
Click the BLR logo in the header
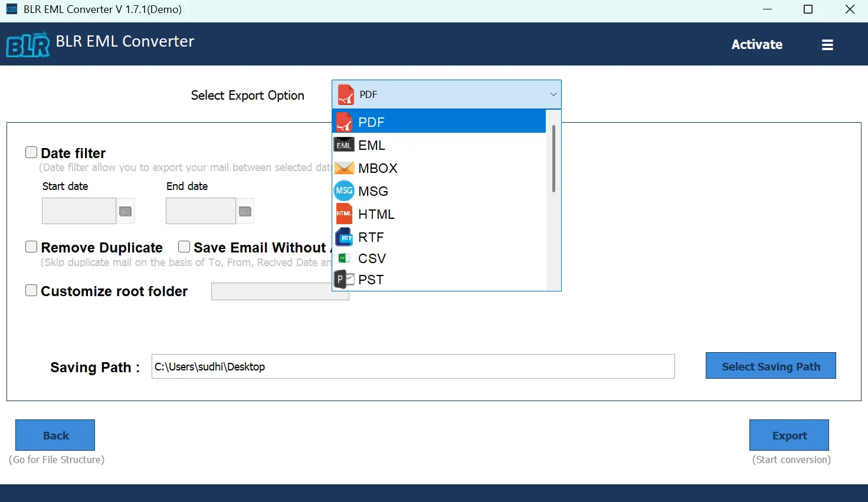[x=27, y=44]
